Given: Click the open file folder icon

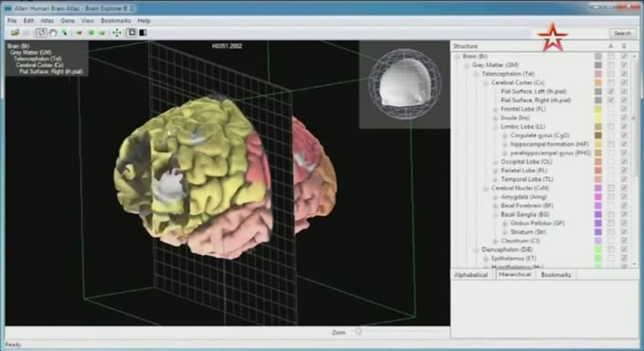Looking at the screenshot, I should (x=16, y=32).
